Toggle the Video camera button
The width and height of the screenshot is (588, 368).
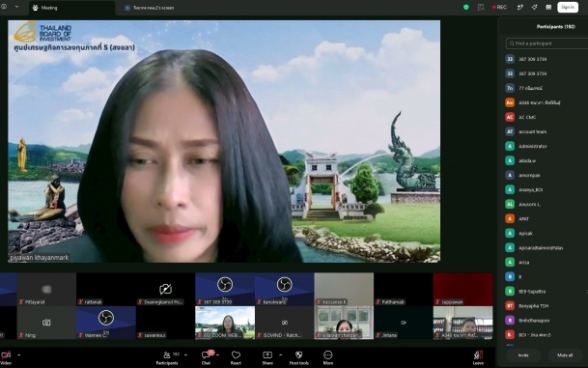[x=6, y=357]
